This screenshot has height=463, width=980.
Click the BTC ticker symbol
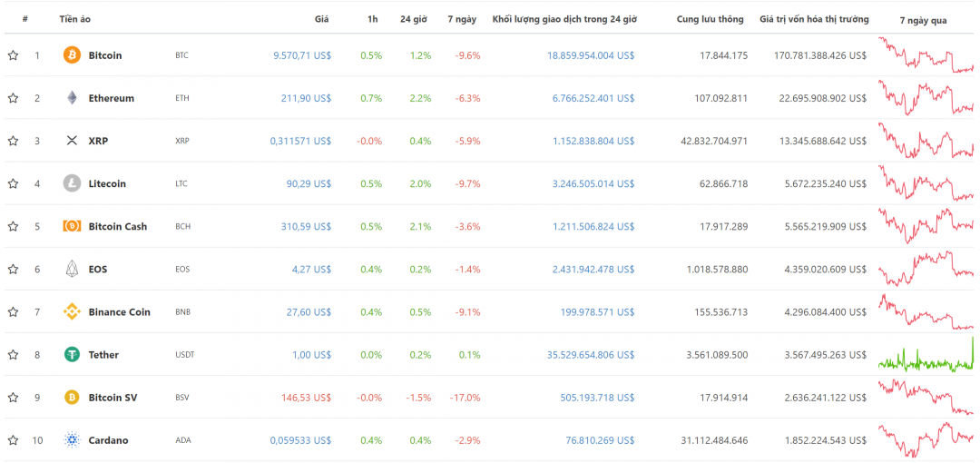181,55
